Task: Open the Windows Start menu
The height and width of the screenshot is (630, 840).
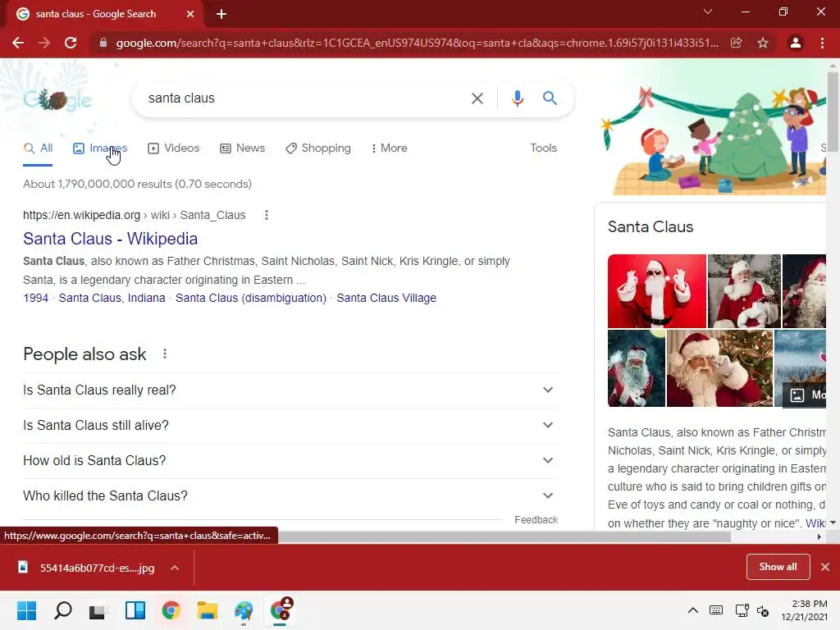Action: (27, 610)
